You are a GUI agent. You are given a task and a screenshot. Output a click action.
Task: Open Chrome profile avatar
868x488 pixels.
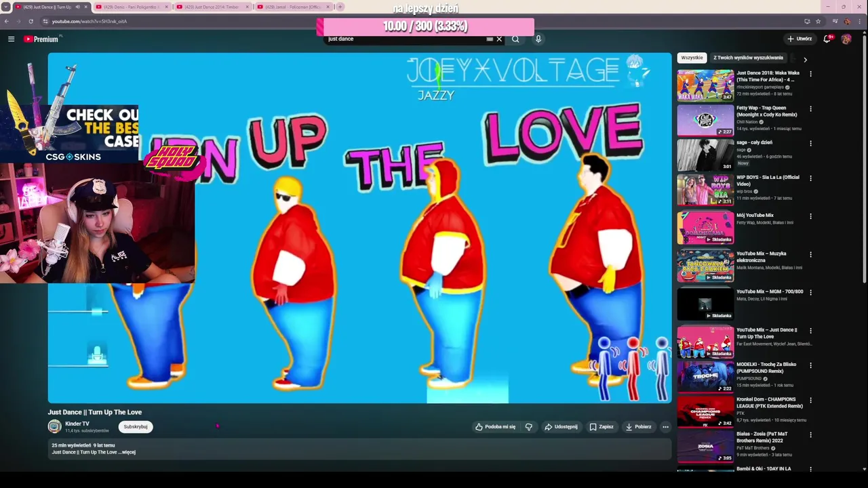(847, 21)
